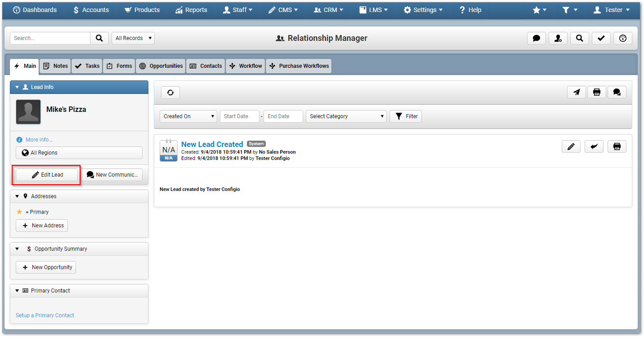Expand the Staff dropdown menu
644x337 pixels.
[x=237, y=10]
